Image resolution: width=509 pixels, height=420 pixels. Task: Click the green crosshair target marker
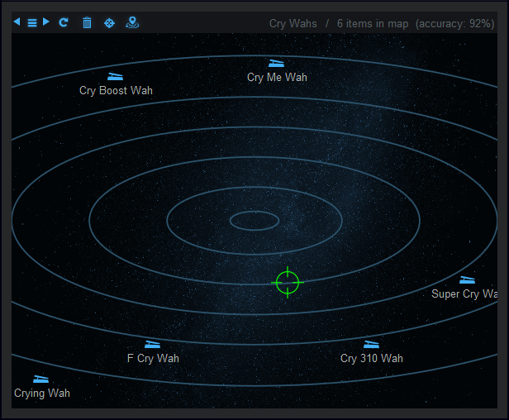[288, 283]
